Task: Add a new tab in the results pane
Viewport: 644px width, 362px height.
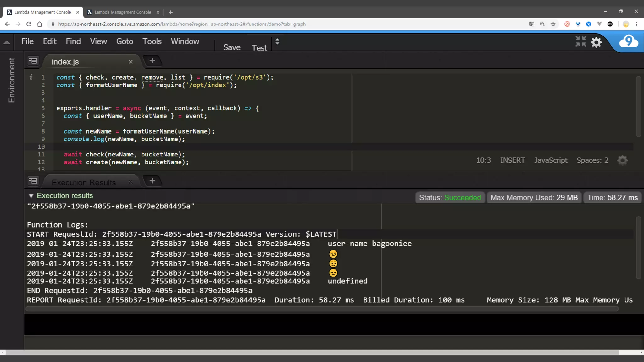Action: (x=152, y=181)
